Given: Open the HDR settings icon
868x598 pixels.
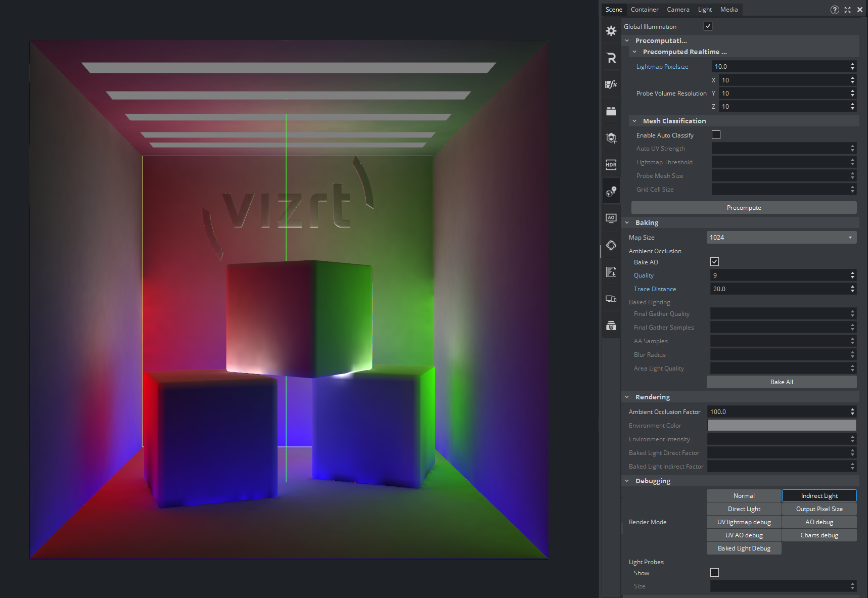Looking at the screenshot, I should [x=611, y=164].
